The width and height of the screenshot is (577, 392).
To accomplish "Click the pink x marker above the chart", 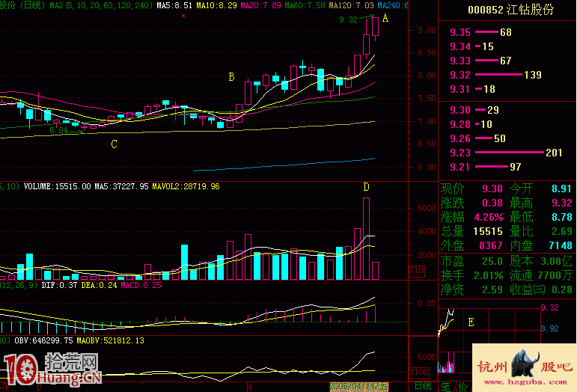I will click(183, 16).
